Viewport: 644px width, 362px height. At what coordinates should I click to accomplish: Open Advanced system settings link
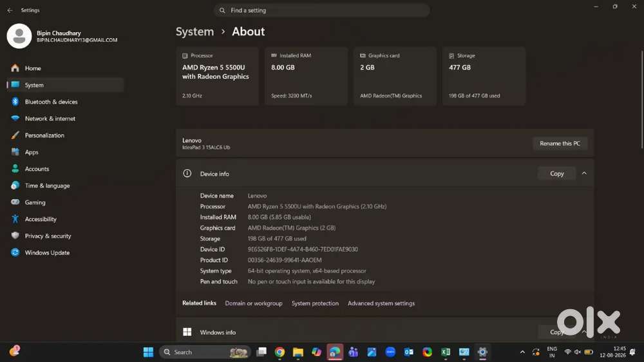point(381,303)
